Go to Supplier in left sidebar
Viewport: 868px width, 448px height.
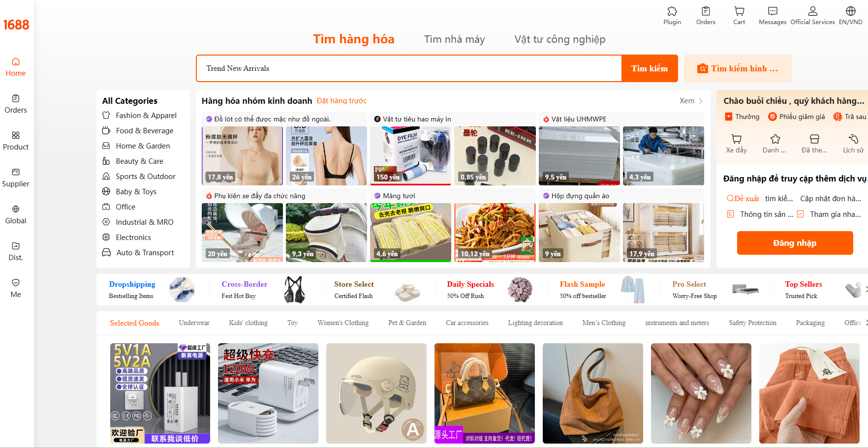(x=16, y=178)
